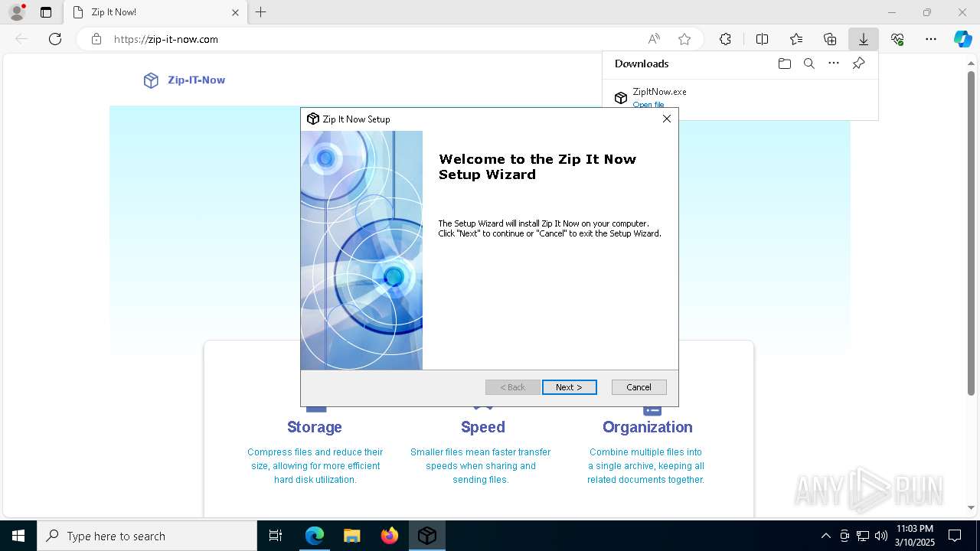The width and height of the screenshot is (980, 551).
Task: Close the Zip It Now Setup dialog
Action: [x=666, y=119]
